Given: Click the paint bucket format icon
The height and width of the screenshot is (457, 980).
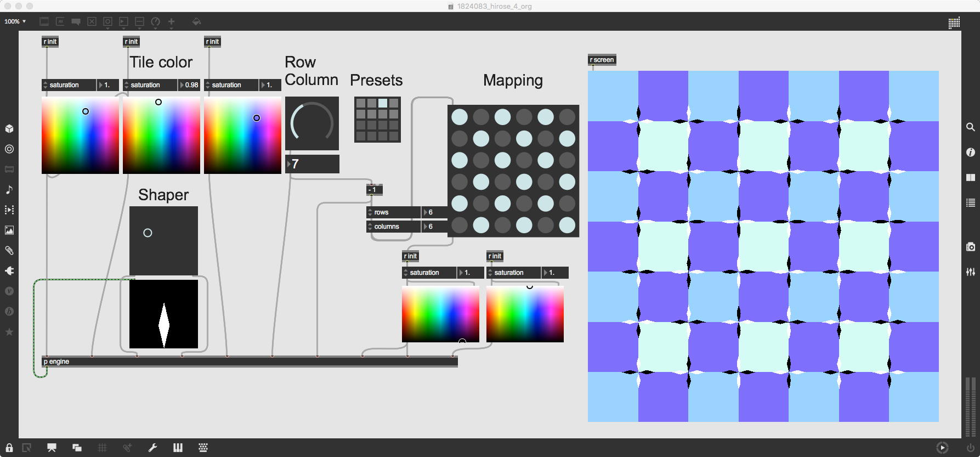Looking at the screenshot, I should coord(196,21).
